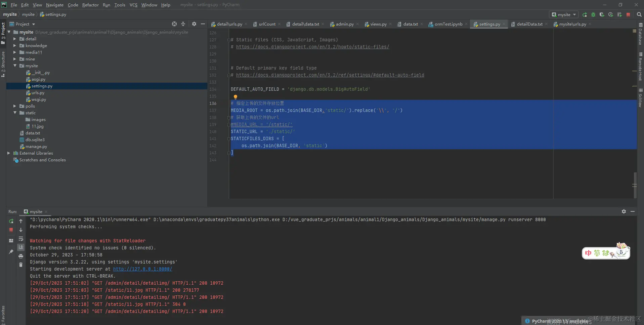Screen dimensions: 644x325
Task: Expand the polls folder in project tree
Action: point(15,106)
